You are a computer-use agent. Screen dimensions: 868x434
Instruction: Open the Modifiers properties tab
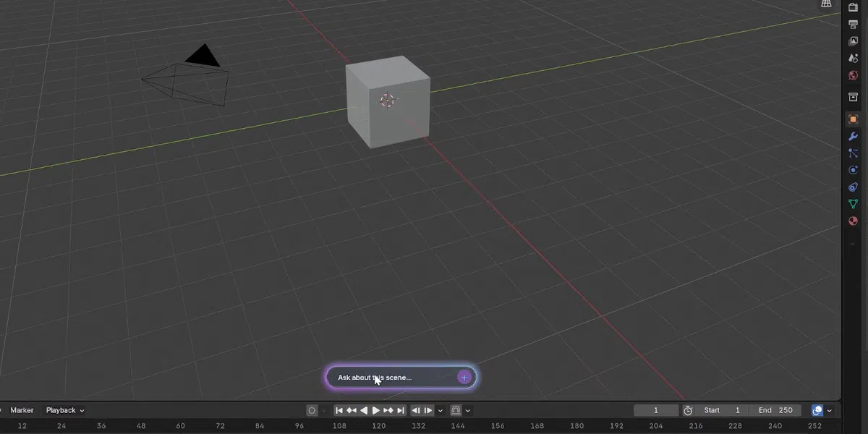(x=853, y=137)
